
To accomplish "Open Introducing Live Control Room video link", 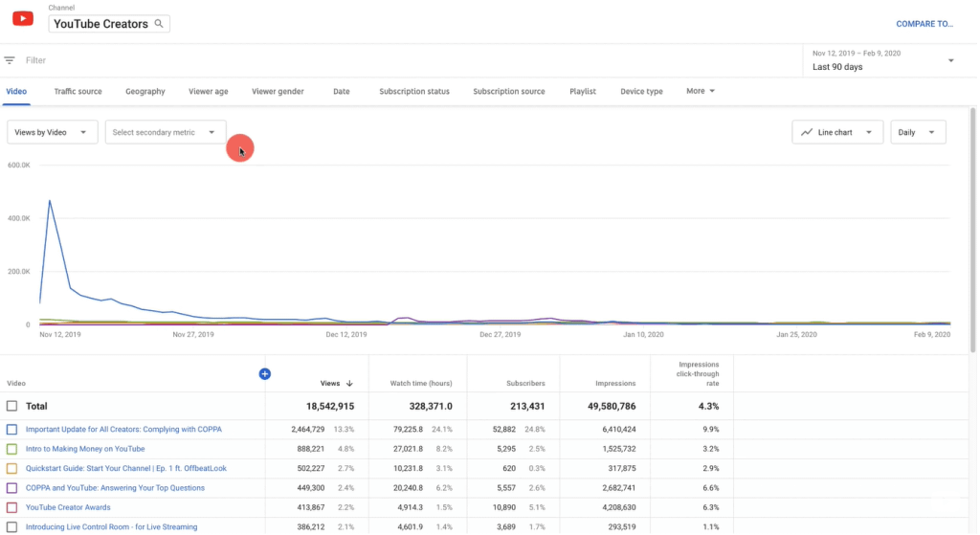I will pos(111,527).
